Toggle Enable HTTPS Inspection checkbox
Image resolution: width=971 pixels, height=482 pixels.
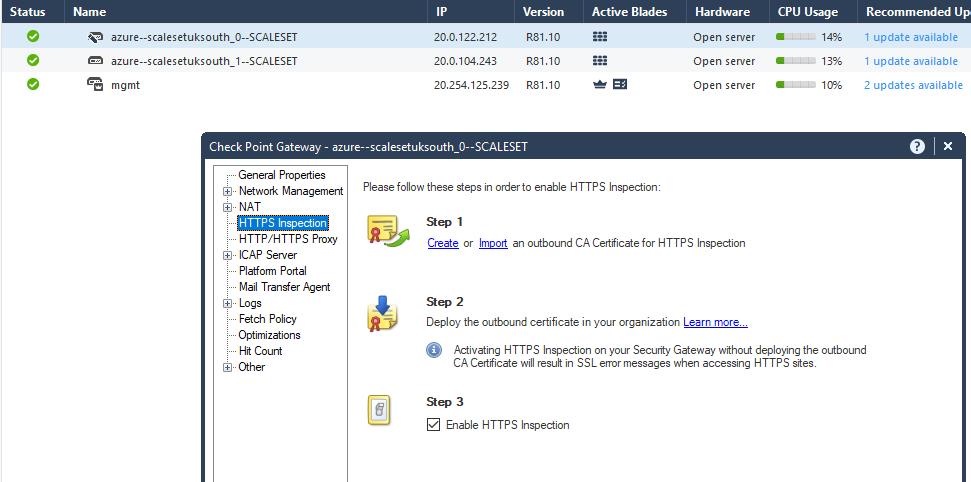(x=433, y=425)
